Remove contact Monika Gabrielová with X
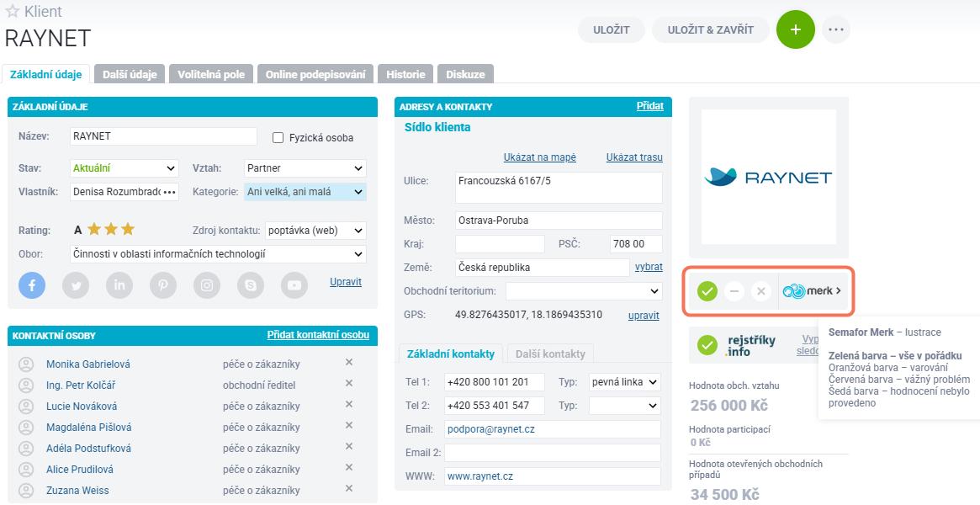 coord(349,363)
